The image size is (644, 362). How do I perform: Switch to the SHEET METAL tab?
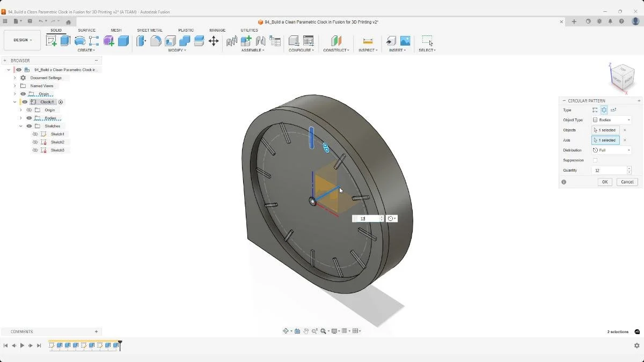pyautogui.click(x=149, y=30)
